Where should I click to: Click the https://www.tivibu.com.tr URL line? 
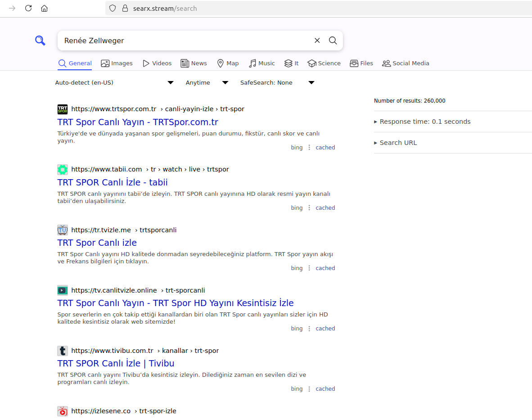[x=145, y=351]
